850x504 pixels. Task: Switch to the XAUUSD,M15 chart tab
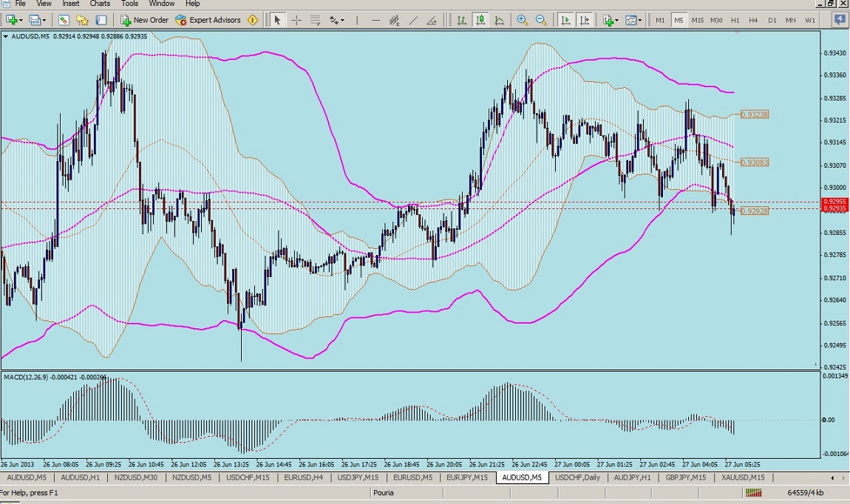[743, 477]
